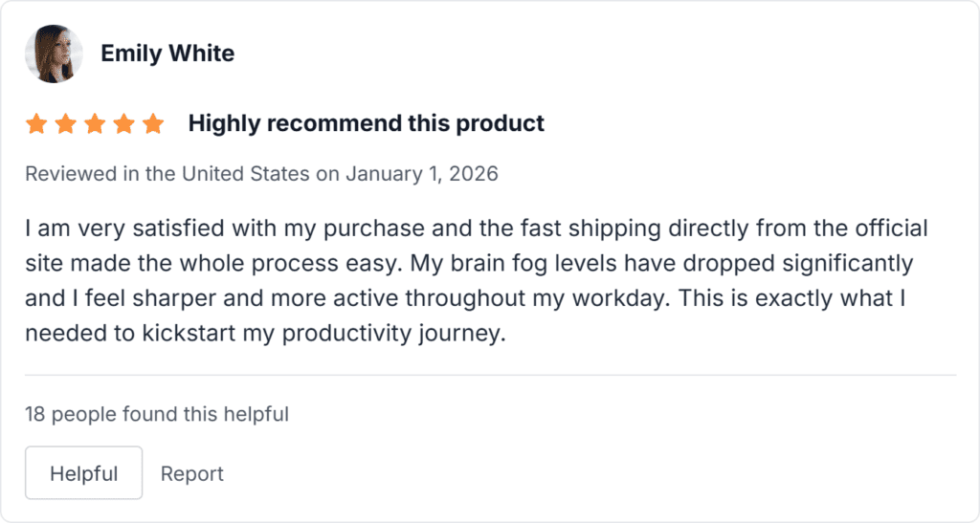Click Emily White's profile avatar
This screenshot has width=980, height=523.
[x=54, y=54]
